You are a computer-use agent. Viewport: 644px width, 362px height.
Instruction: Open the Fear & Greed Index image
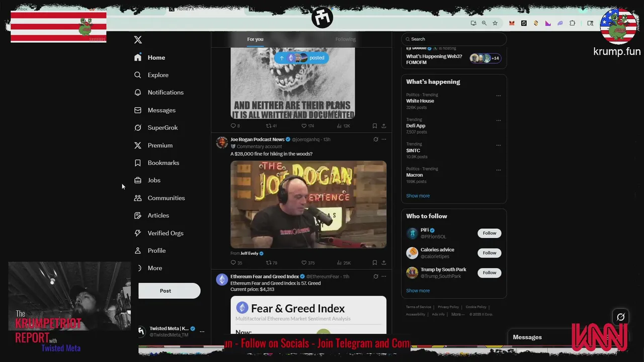(308, 315)
